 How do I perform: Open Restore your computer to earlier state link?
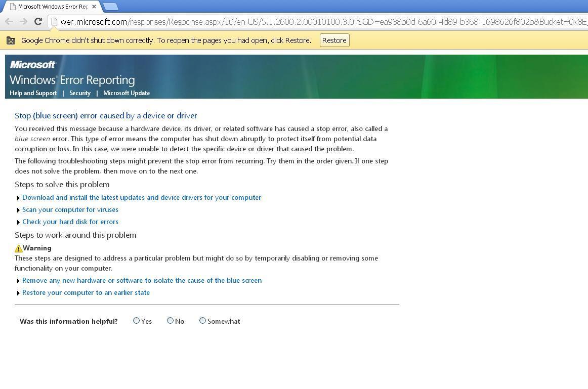coord(86,293)
